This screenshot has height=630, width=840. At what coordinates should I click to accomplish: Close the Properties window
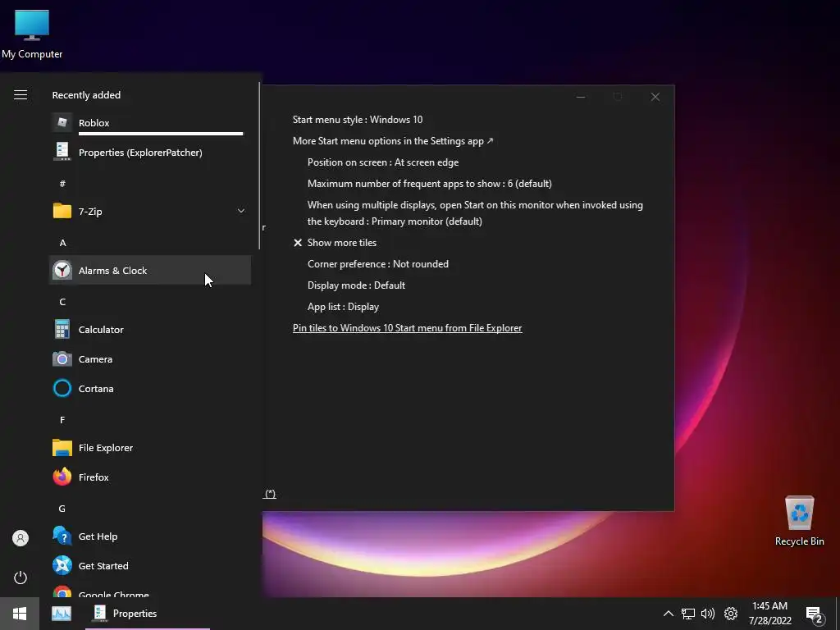click(x=655, y=97)
